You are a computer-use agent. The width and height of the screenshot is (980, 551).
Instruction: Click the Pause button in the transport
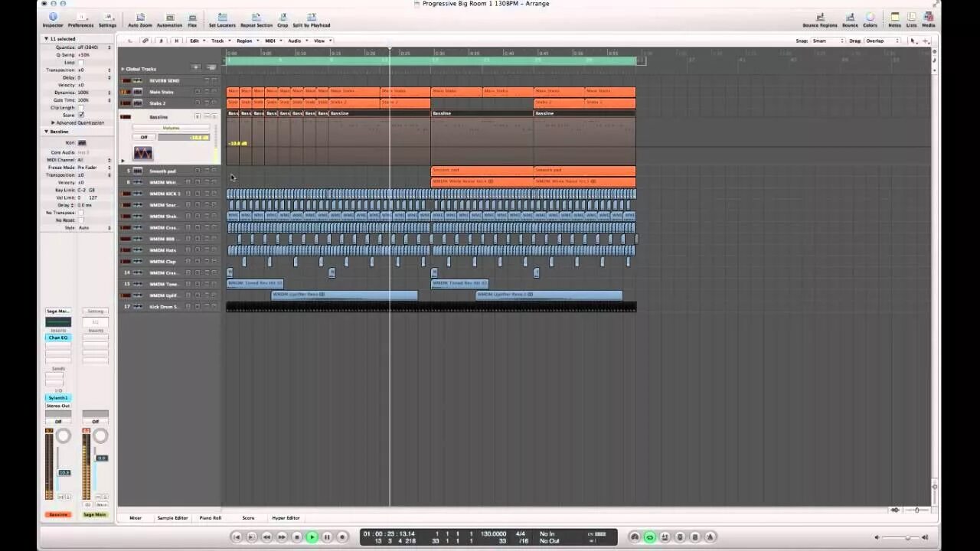(x=327, y=537)
